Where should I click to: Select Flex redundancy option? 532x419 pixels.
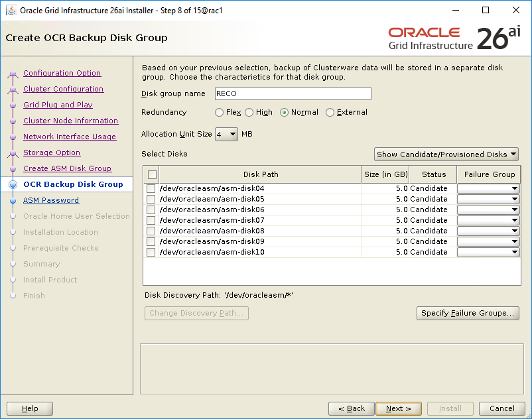point(219,113)
